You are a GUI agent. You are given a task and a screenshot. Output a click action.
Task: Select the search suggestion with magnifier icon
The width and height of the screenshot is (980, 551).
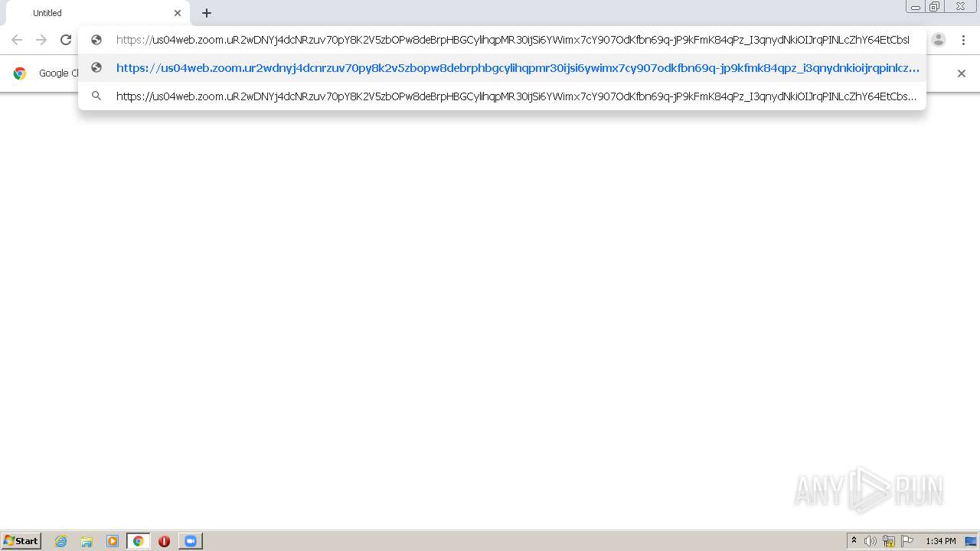(502, 96)
